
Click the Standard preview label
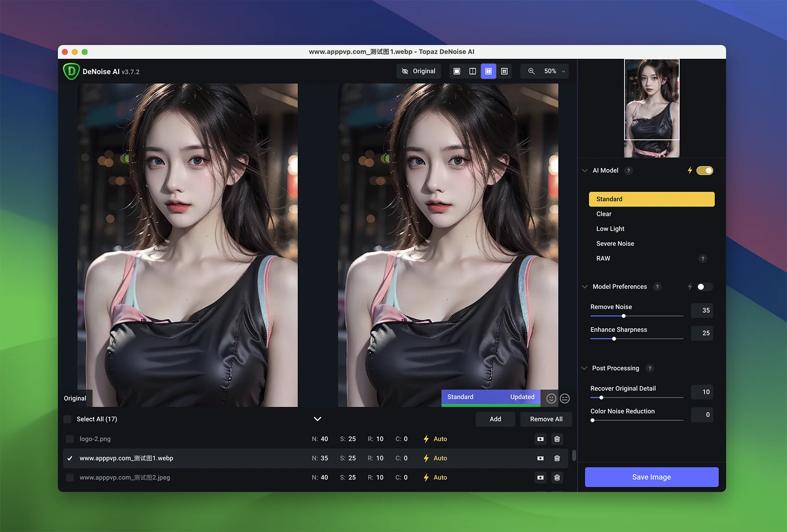point(460,397)
